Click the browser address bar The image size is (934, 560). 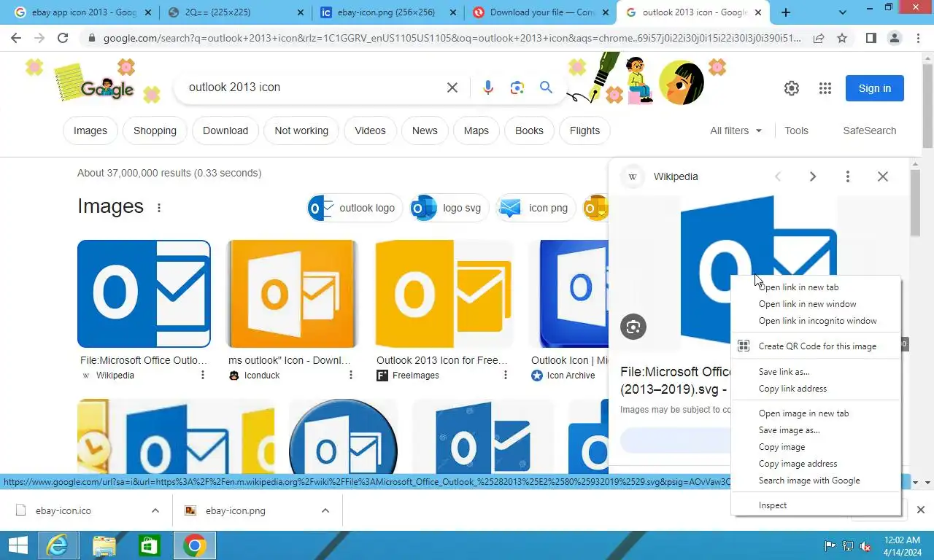click(x=452, y=38)
